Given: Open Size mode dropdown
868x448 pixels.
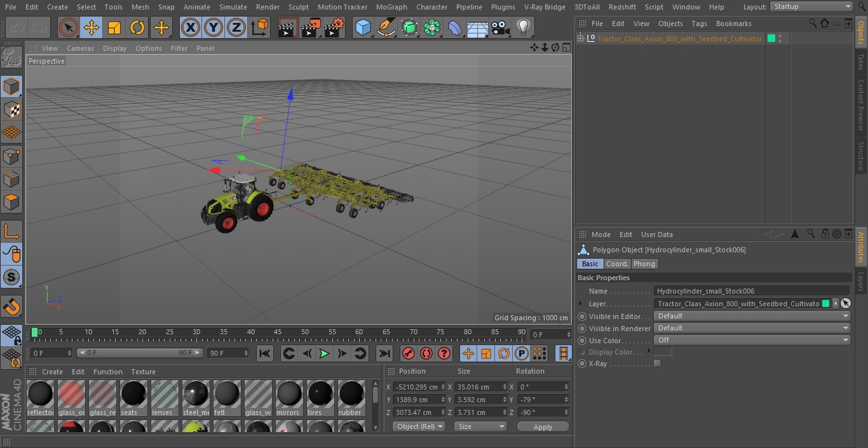Looking at the screenshot, I should (480, 426).
